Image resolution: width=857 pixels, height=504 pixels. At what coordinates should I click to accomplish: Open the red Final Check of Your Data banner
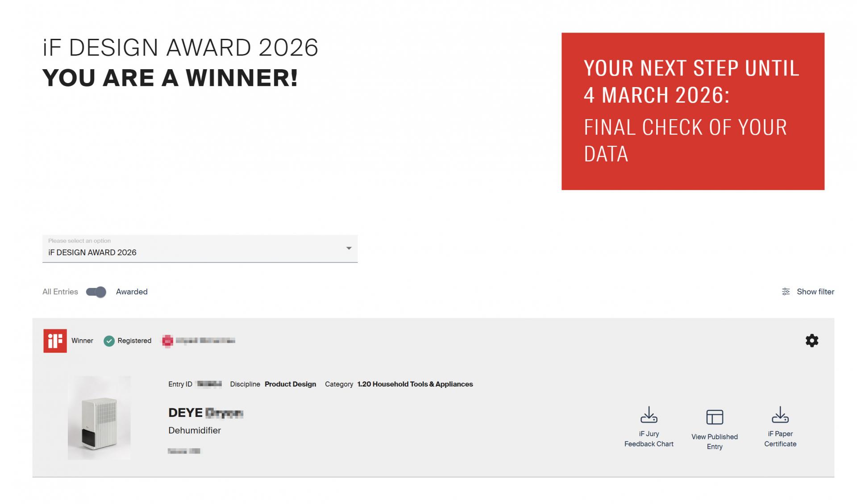coord(692,111)
